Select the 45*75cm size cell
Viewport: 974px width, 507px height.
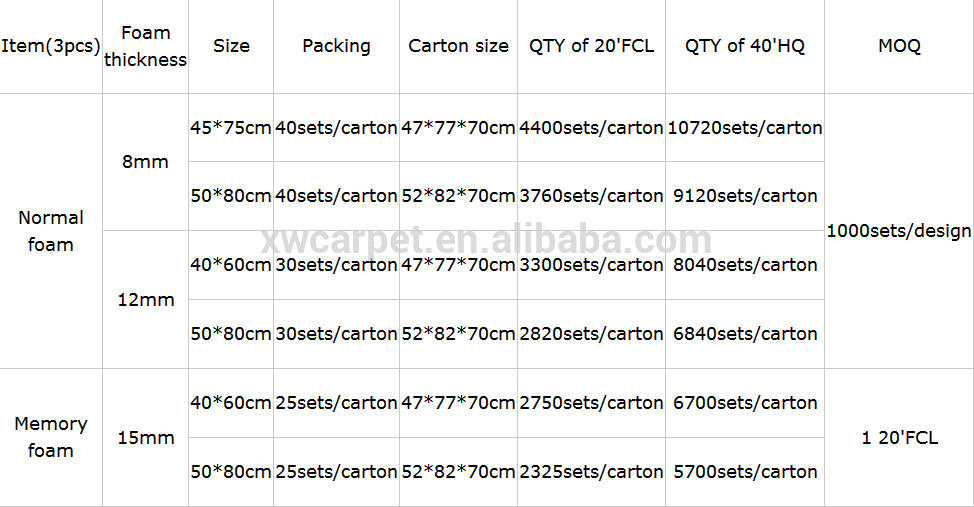(231, 128)
